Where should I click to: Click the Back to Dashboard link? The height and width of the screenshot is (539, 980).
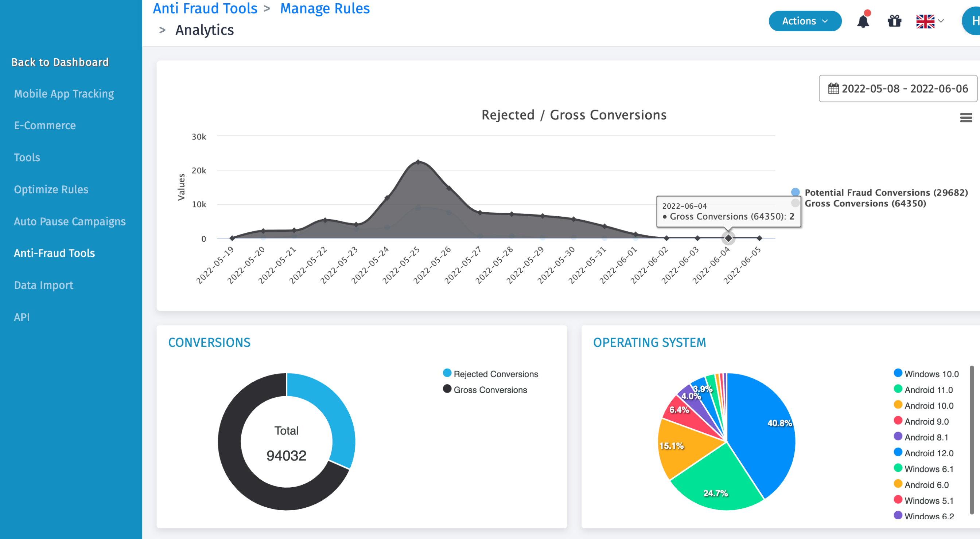point(60,62)
